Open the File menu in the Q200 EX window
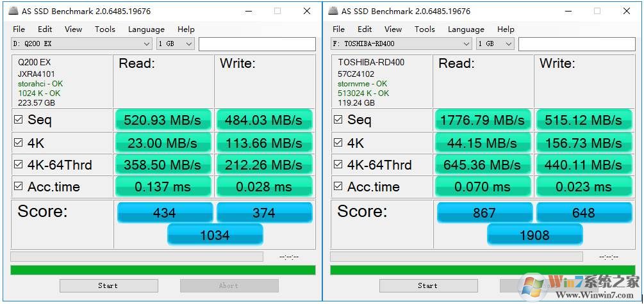Image resolution: width=644 pixels, height=304 pixels. 19,29
